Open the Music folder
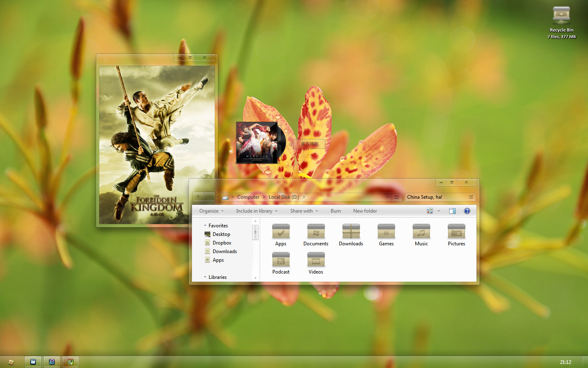The image size is (588, 368). [421, 235]
